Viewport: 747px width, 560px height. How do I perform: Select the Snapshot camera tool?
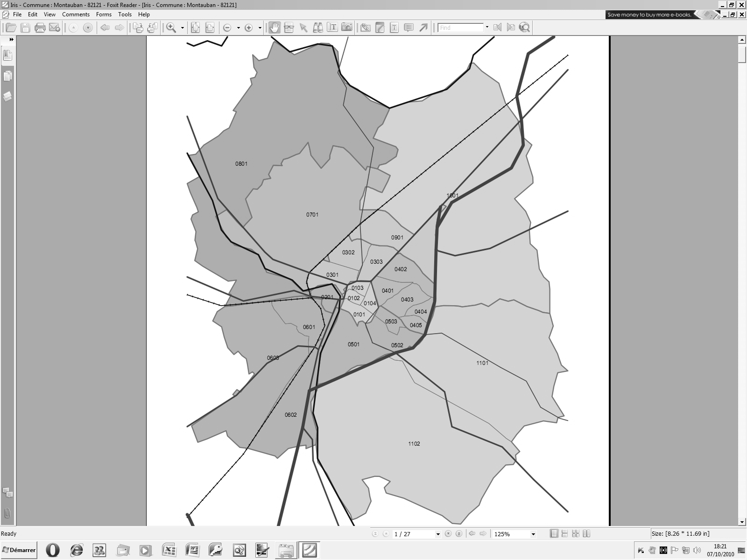[x=347, y=28]
